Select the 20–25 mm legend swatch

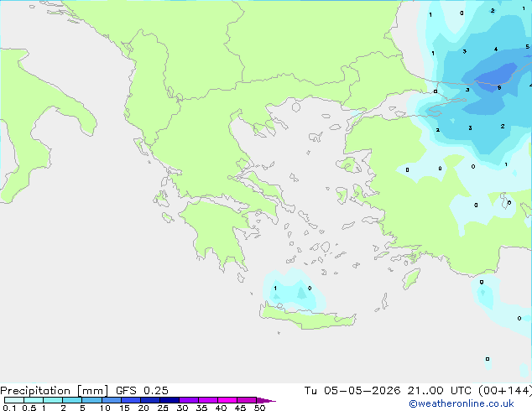[149, 400]
